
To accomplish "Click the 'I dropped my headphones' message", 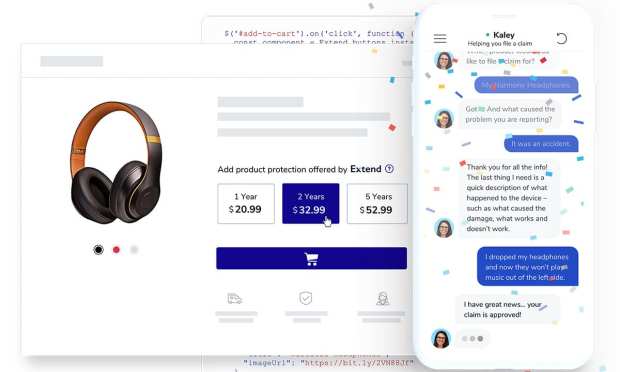I will coord(527,267).
